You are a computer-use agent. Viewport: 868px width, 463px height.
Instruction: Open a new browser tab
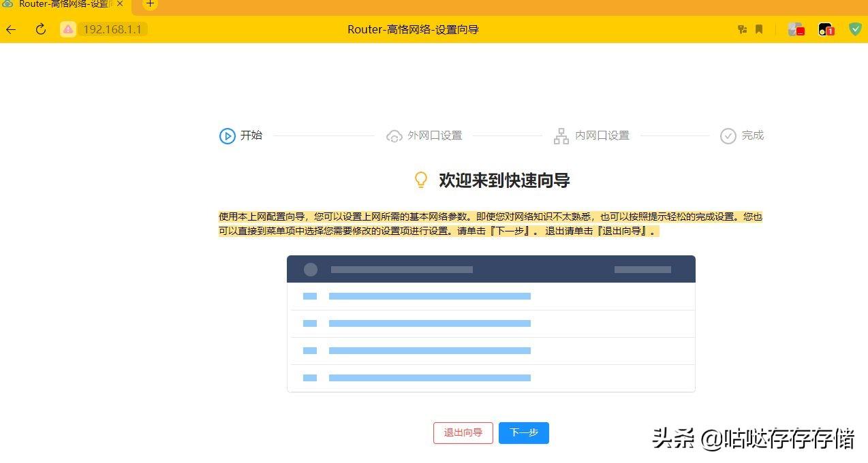(x=149, y=5)
